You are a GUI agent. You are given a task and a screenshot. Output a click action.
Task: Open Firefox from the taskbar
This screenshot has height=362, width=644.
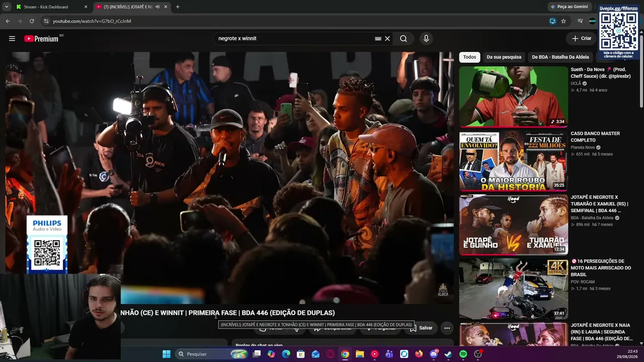click(419, 354)
